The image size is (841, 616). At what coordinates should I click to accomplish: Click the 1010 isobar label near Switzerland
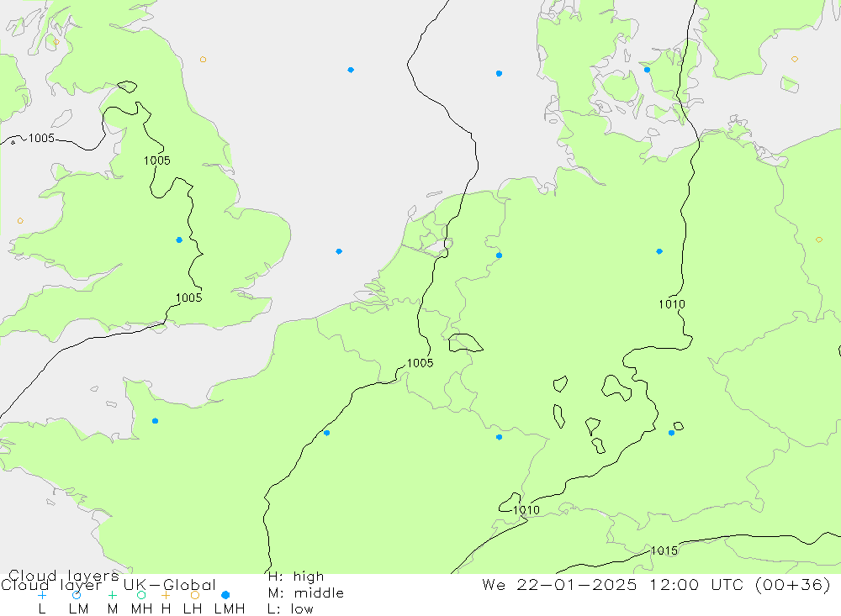526,510
